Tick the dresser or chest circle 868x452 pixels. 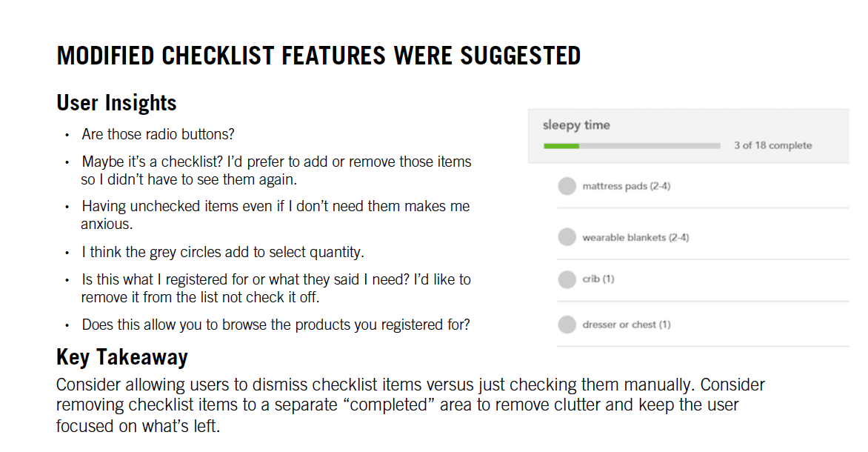567,325
